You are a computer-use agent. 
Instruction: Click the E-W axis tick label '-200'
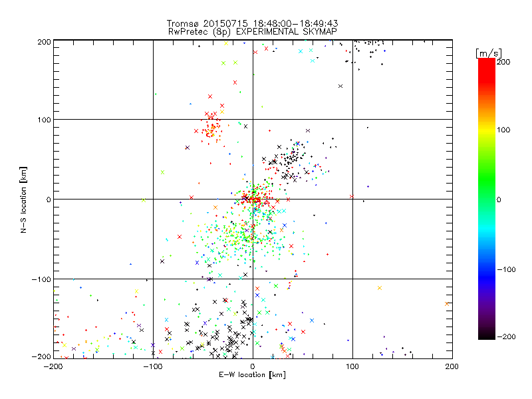pyautogui.click(x=53, y=366)
